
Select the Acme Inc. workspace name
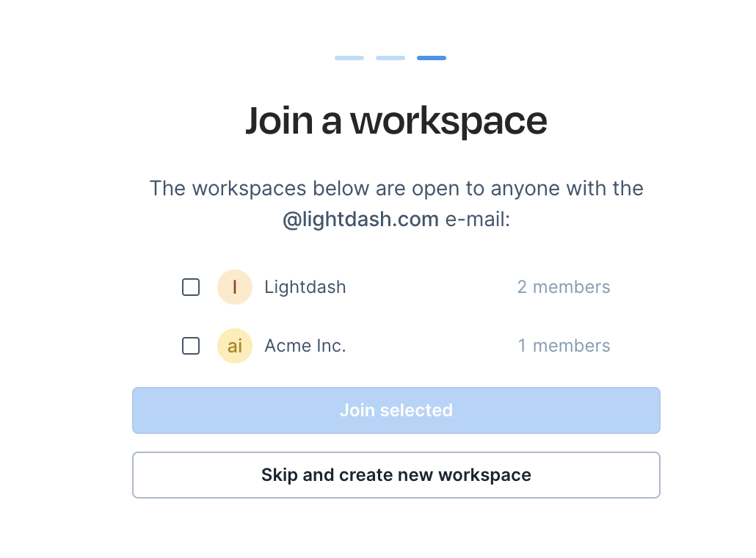coord(305,345)
